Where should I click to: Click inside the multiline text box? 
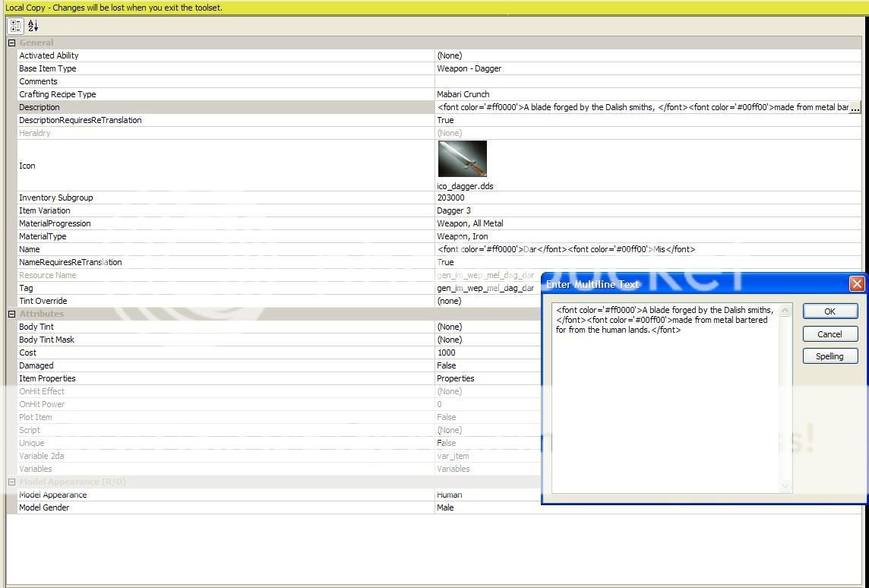(x=665, y=410)
